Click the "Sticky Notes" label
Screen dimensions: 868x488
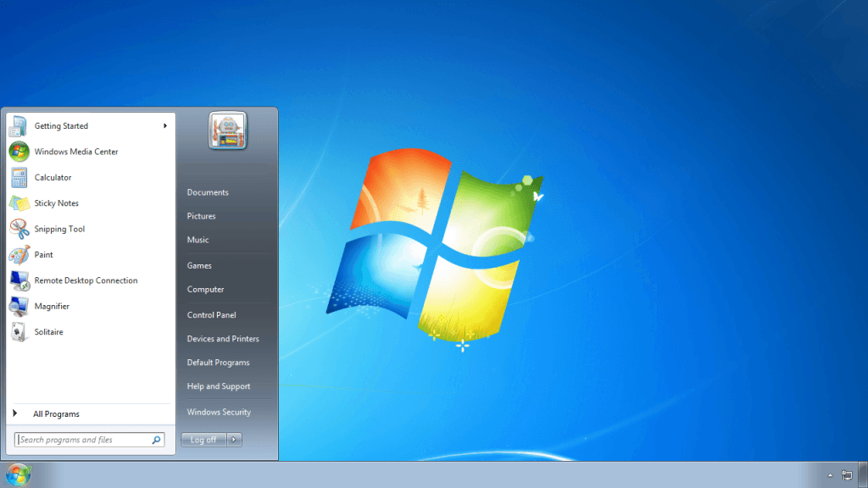(x=57, y=203)
